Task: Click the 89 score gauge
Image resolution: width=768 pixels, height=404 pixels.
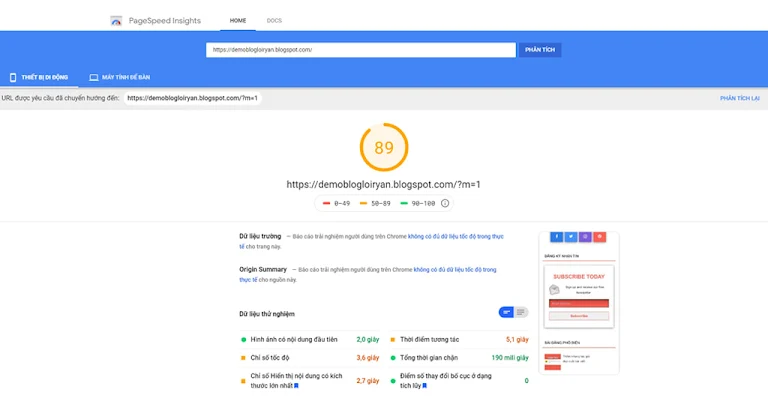Action: click(384, 147)
